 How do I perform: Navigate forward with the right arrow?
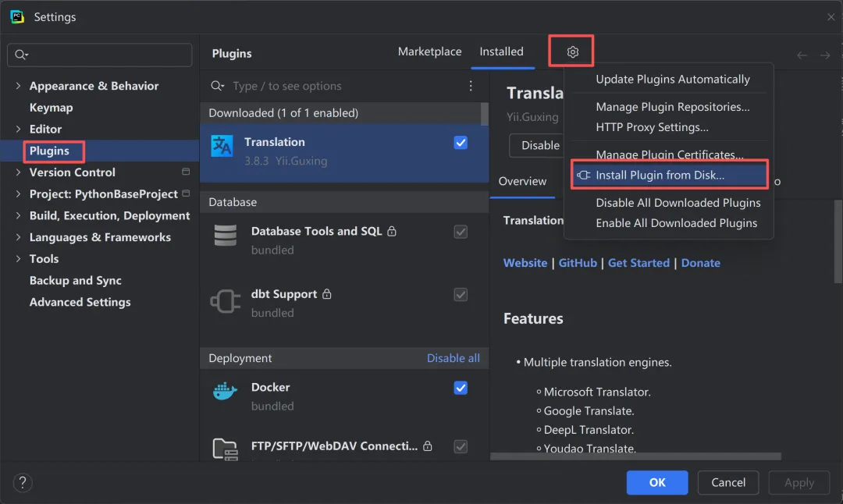825,55
